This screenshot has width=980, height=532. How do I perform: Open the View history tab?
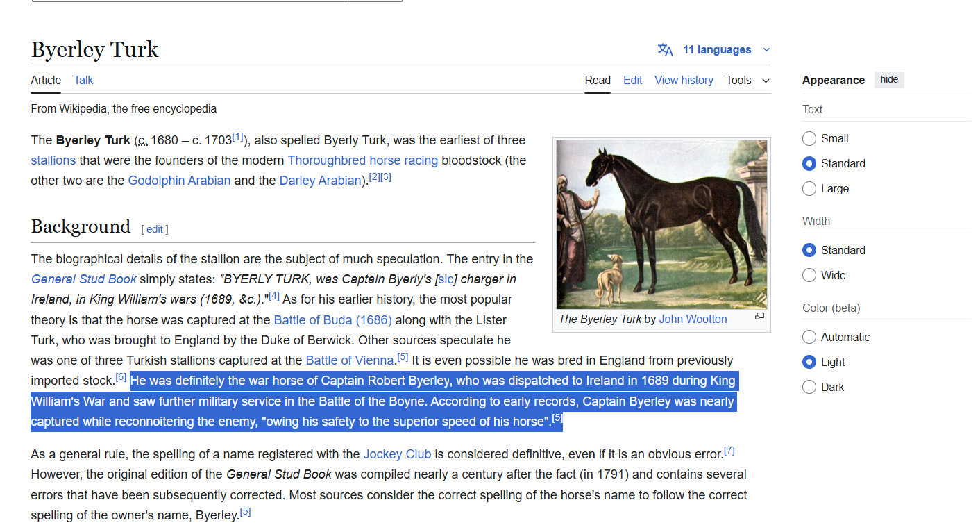(684, 81)
